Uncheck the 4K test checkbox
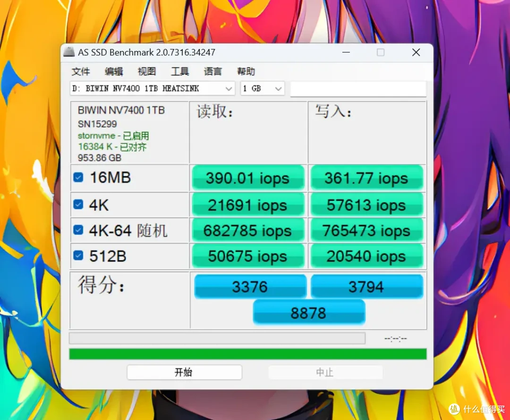 (x=78, y=204)
